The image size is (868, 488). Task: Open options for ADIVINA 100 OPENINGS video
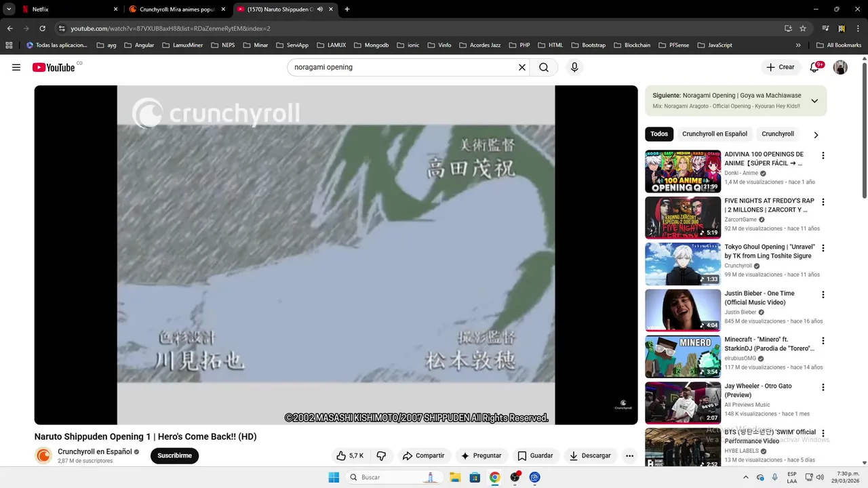[x=823, y=155]
